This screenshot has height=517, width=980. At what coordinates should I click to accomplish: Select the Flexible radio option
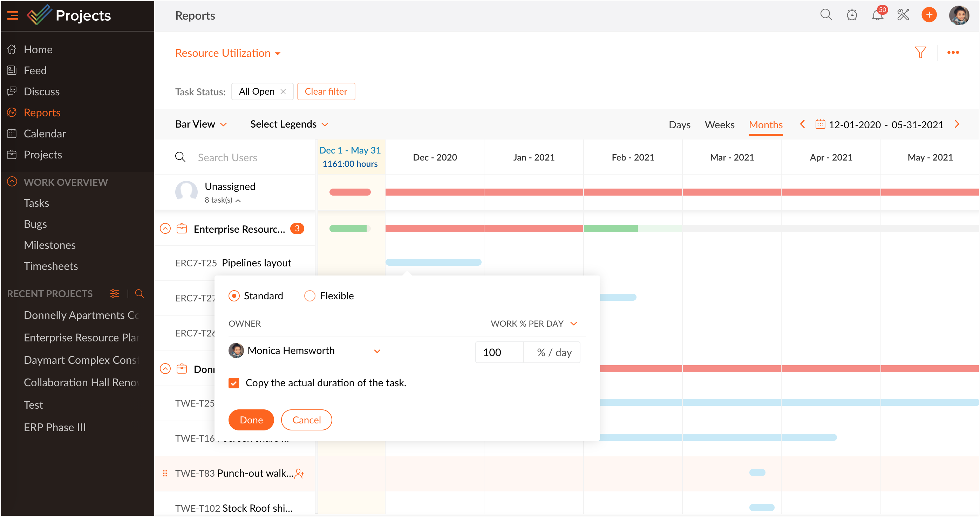310,295
